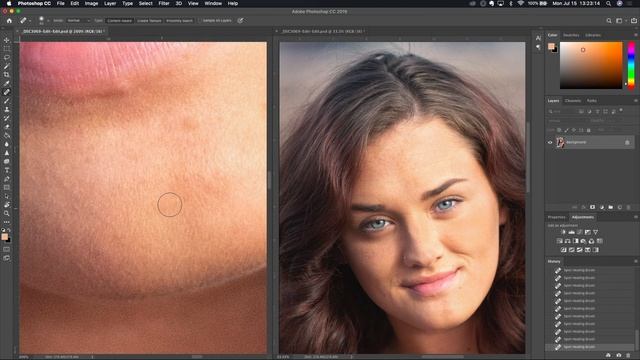Screen dimensions: 640x360
Task: Select the Blur tool drop icon
Action: (7, 144)
